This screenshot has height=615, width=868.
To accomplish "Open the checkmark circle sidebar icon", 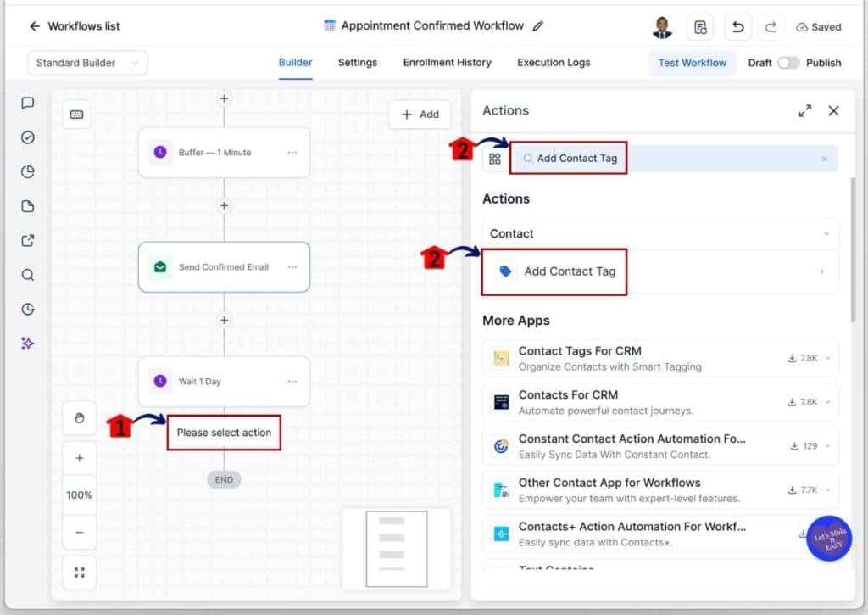I will point(28,137).
